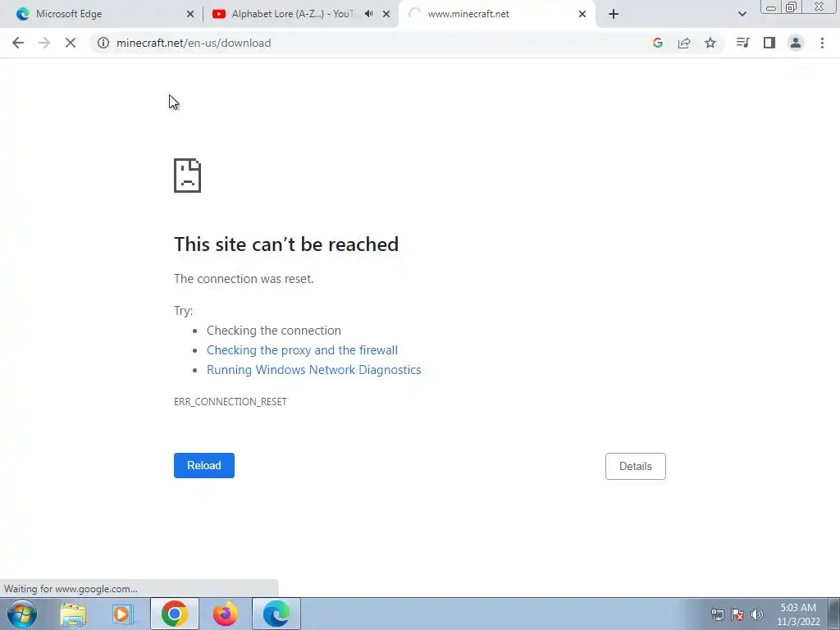Click Checking the proxy and the firewall link
Image resolution: width=840 pixels, height=630 pixels.
point(302,349)
